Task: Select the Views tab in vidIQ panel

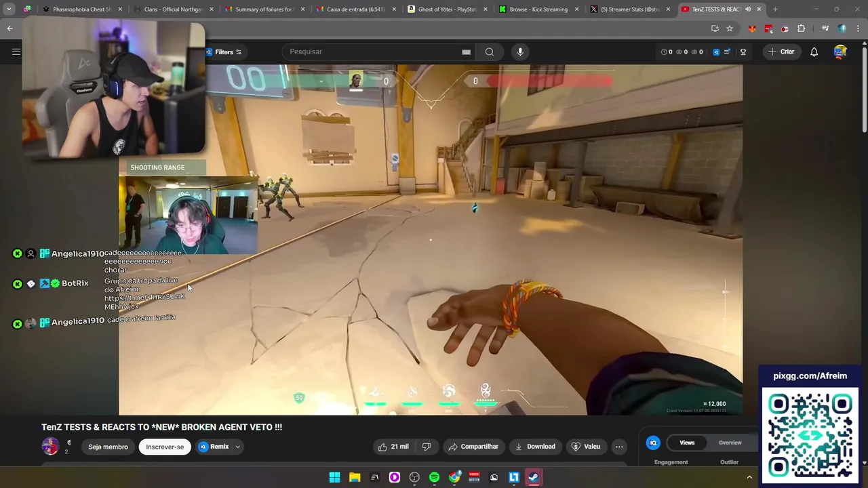Action: point(687,443)
